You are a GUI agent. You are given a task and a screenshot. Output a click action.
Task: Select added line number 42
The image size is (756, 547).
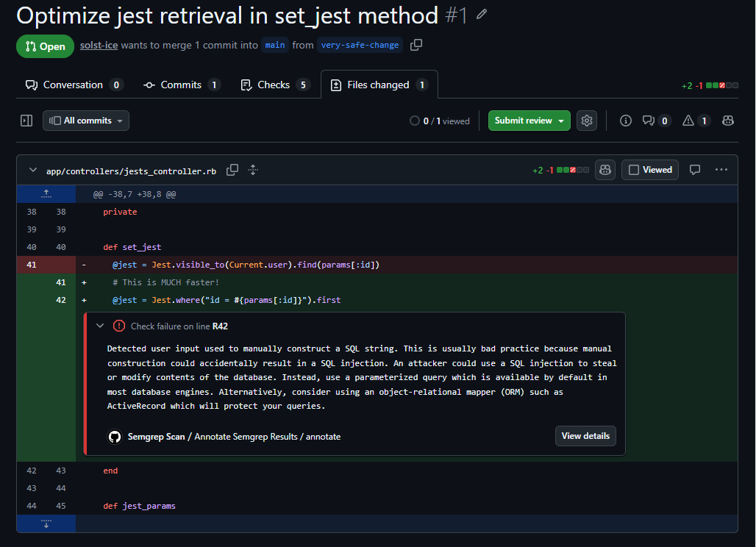(x=61, y=300)
